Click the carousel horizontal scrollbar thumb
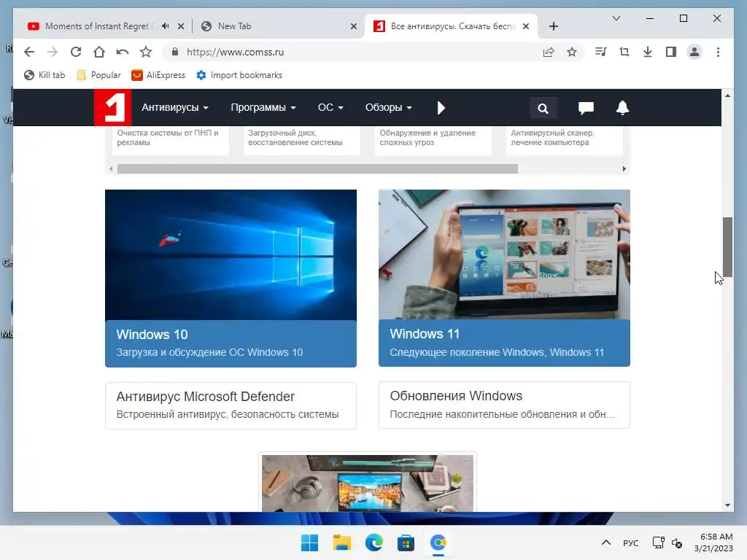This screenshot has height=560, width=747. tap(317, 168)
